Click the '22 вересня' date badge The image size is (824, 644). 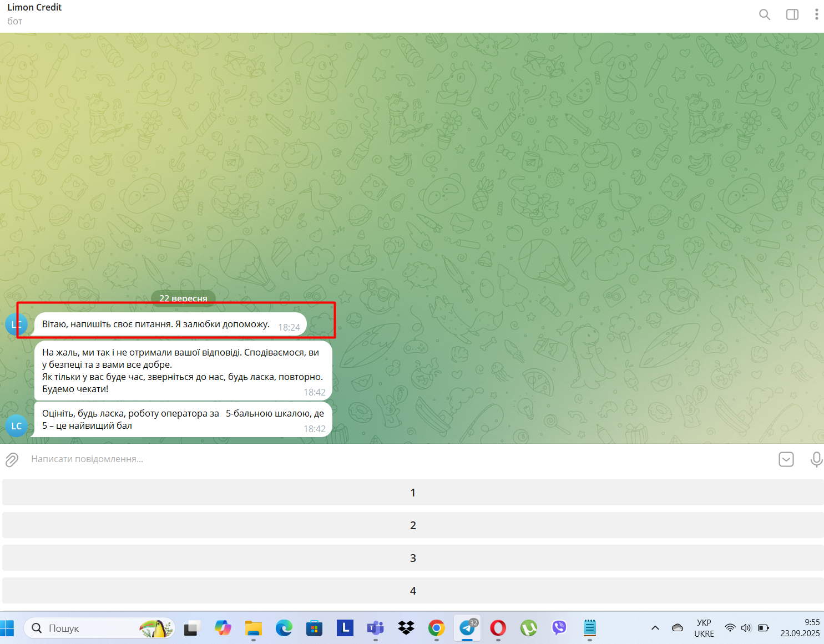[183, 298]
